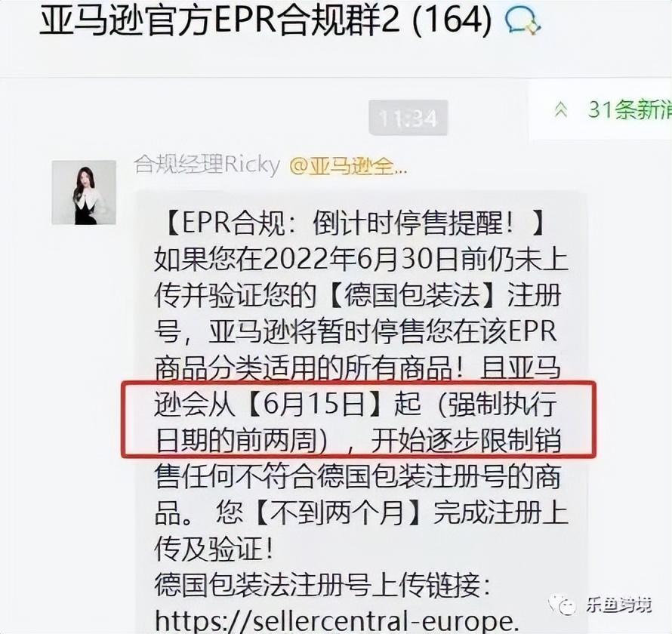Open Ricky's profile avatar picture
This screenshot has width=672, height=634.
click(x=84, y=192)
